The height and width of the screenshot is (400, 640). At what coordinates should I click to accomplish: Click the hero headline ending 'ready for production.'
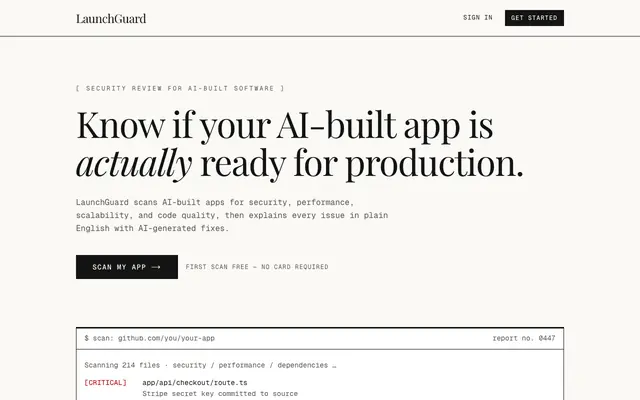pyautogui.click(x=300, y=144)
